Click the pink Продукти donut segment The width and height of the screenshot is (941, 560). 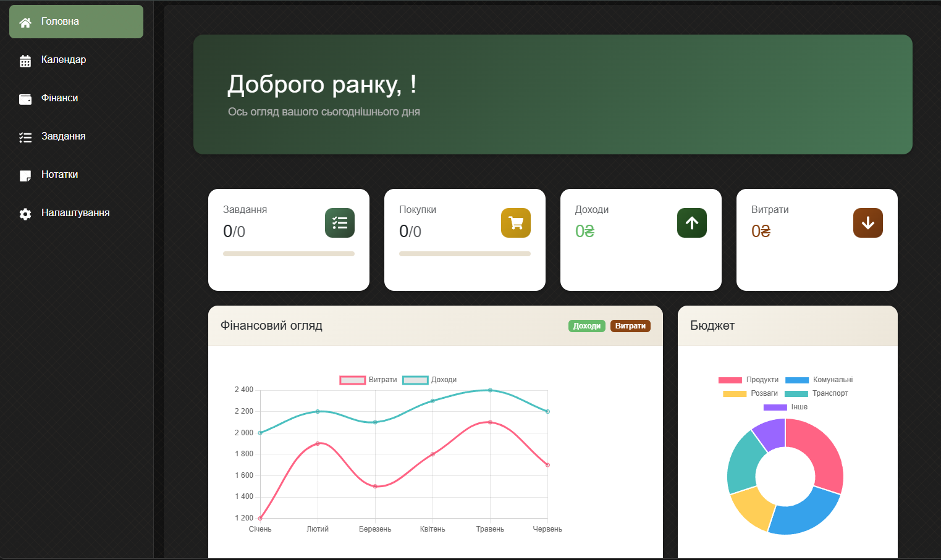click(x=822, y=451)
